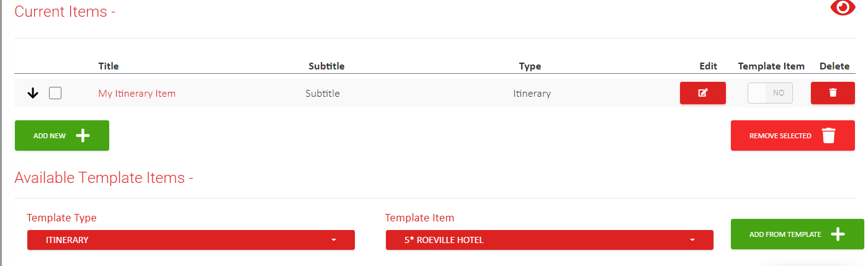Click the REMOVE SELECTED button label
The height and width of the screenshot is (266, 868).
tap(780, 136)
